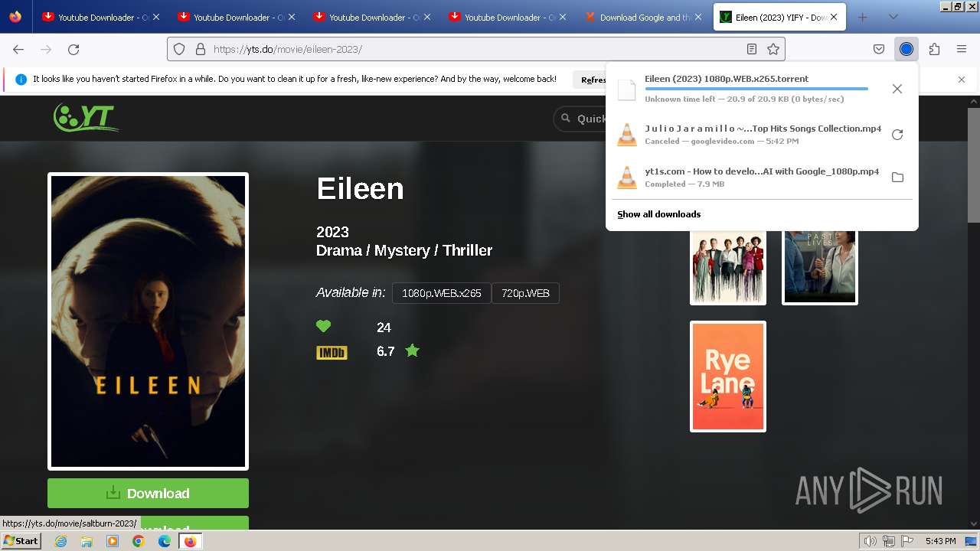Click the Refresh Firefox button
The image size is (980, 551).
coord(591,80)
